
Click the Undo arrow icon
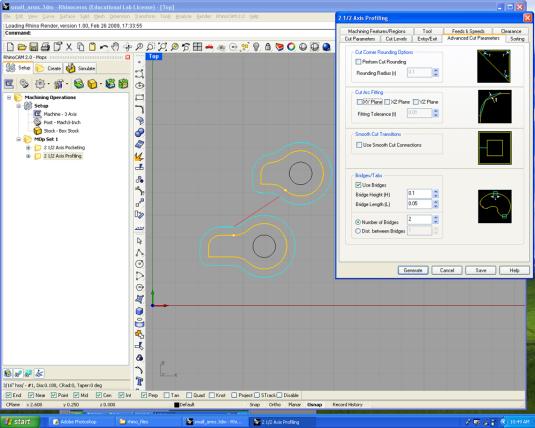point(104,47)
